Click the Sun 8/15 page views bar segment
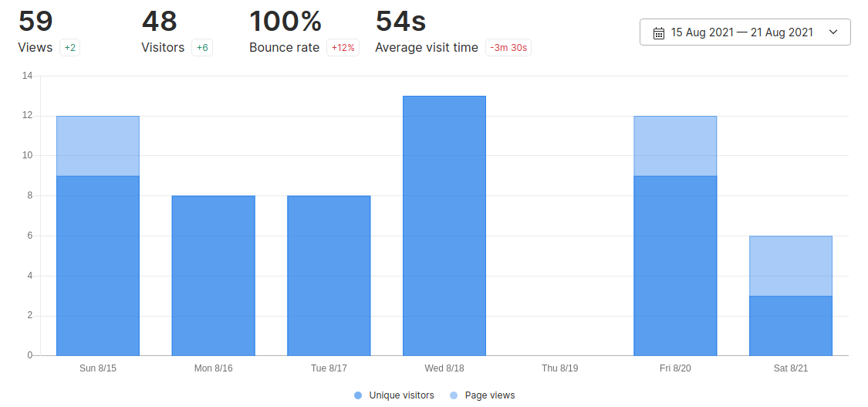The image size is (868, 407). coord(98,146)
